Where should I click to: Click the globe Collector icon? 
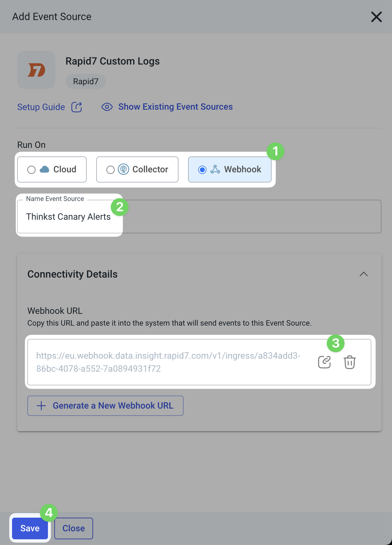124,169
